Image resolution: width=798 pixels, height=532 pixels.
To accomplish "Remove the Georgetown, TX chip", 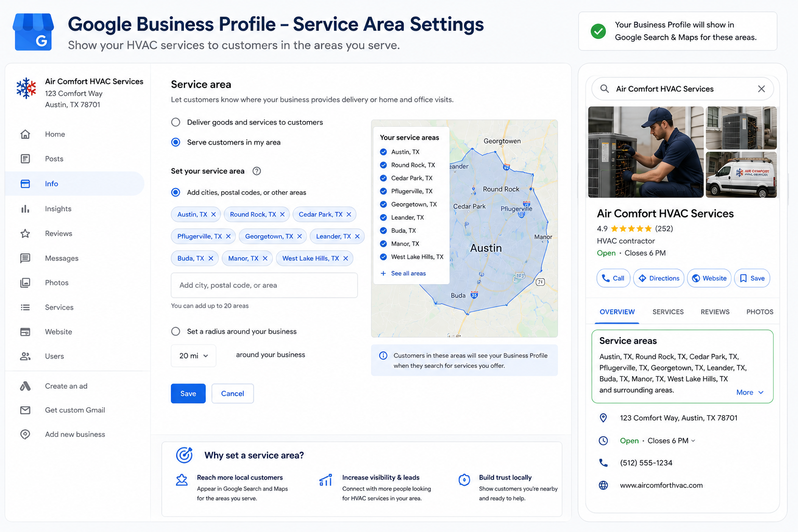I will (x=299, y=236).
